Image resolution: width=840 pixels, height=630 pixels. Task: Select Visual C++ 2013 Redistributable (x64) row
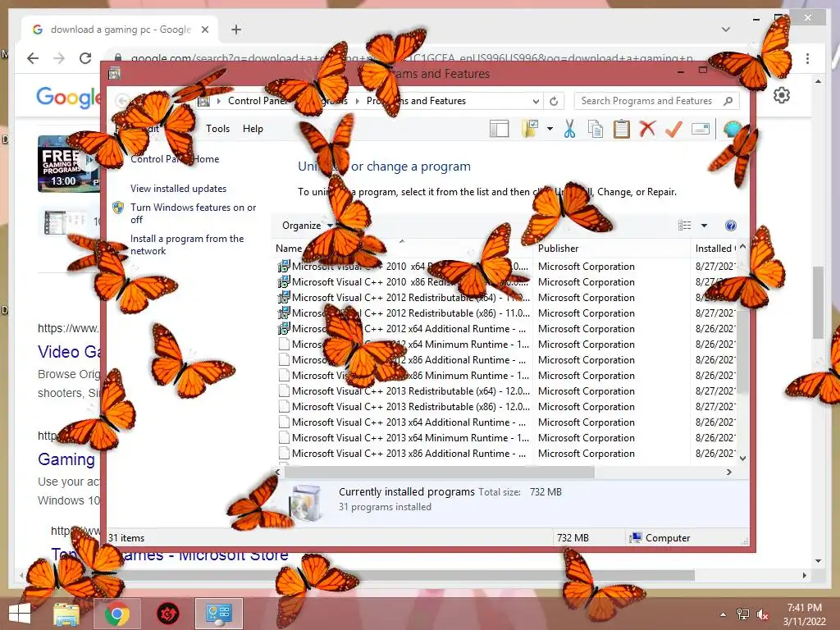(x=507, y=391)
